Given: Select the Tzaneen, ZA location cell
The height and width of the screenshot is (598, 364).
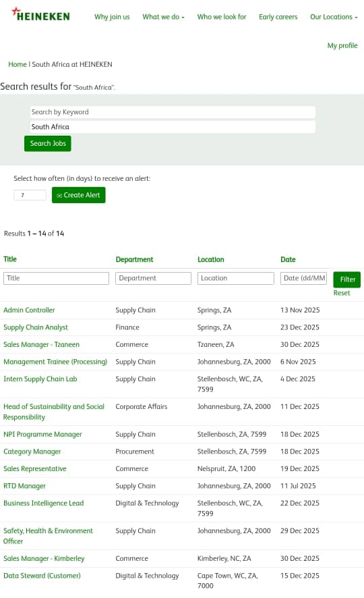Looking at the screenshot, I should (x=216, y=345).
